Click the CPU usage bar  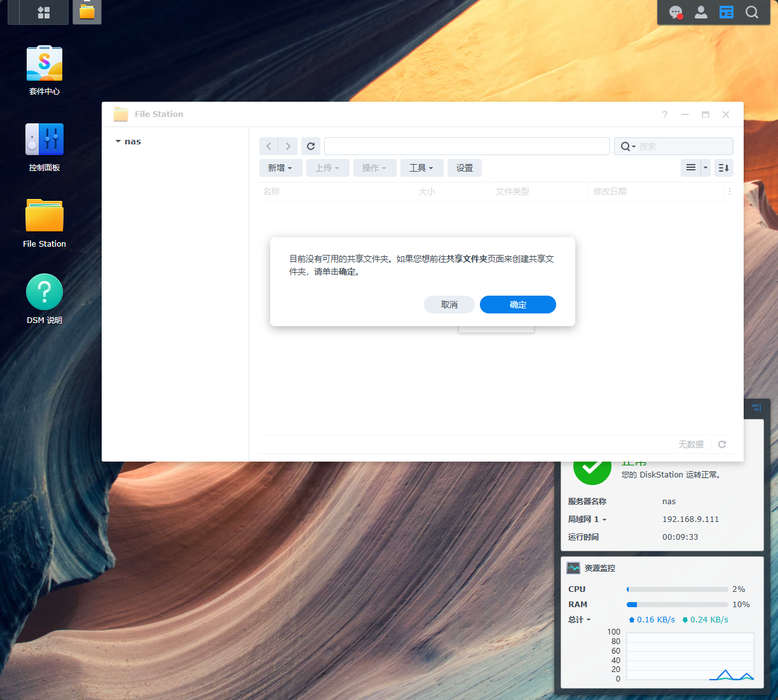click(x=678, y=589)
